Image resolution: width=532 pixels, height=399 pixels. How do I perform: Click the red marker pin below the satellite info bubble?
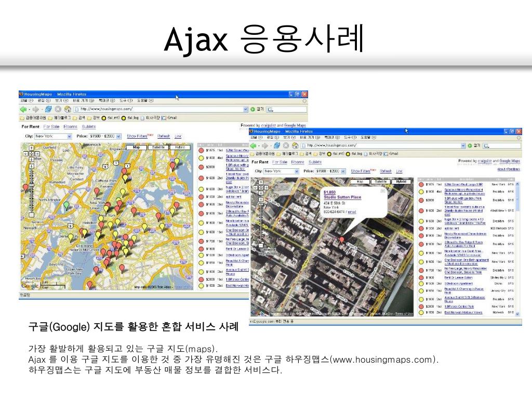click(342, 240)
